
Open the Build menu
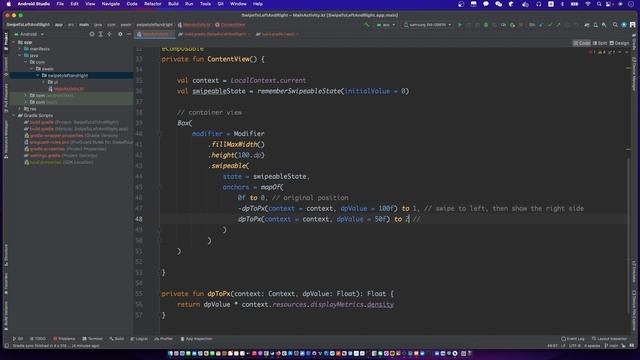tap(173, 4)
